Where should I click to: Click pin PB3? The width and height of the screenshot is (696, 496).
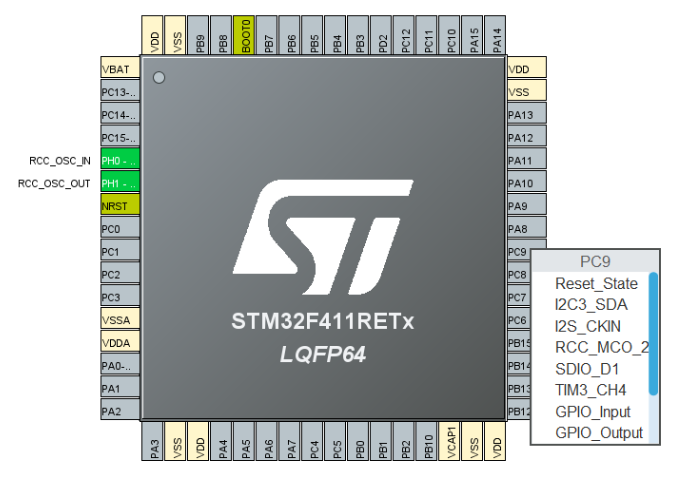tap(358, 35)
